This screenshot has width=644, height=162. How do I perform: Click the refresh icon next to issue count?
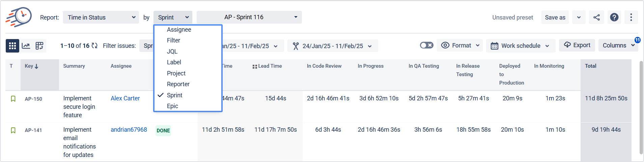(94, 45)
